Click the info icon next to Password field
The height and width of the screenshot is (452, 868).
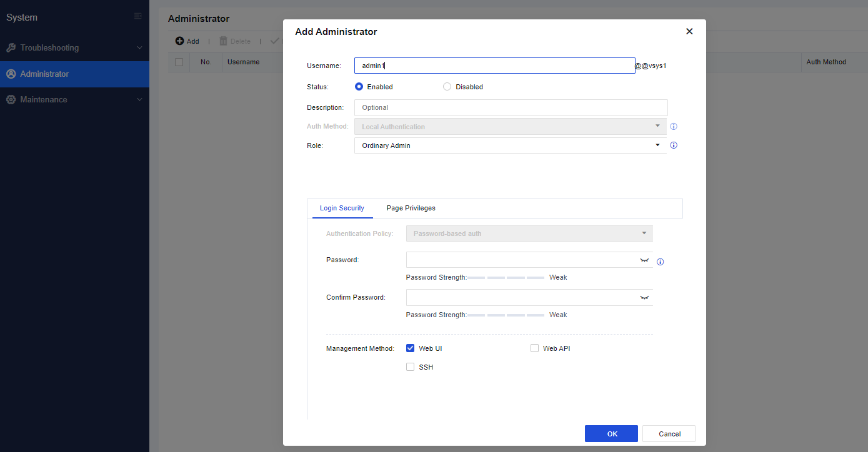660,262
